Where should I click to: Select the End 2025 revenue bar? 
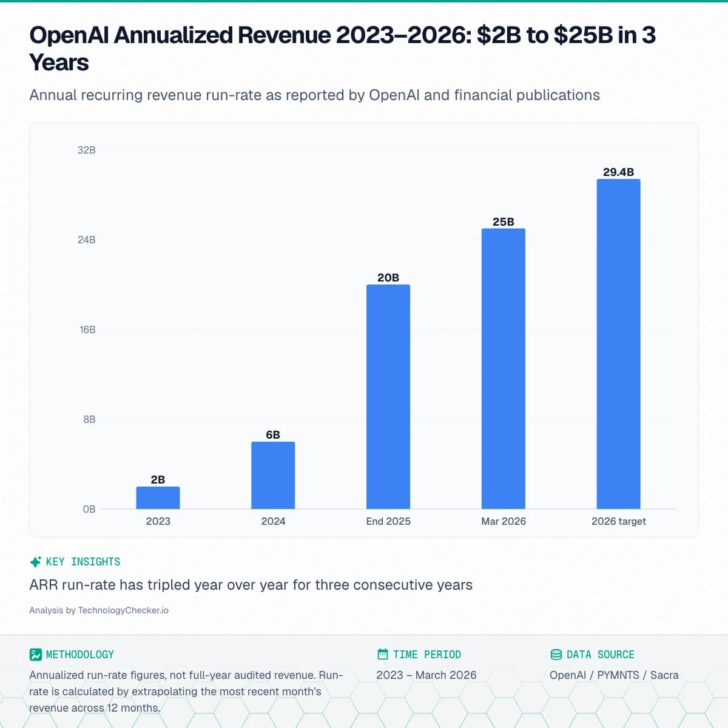388,397
